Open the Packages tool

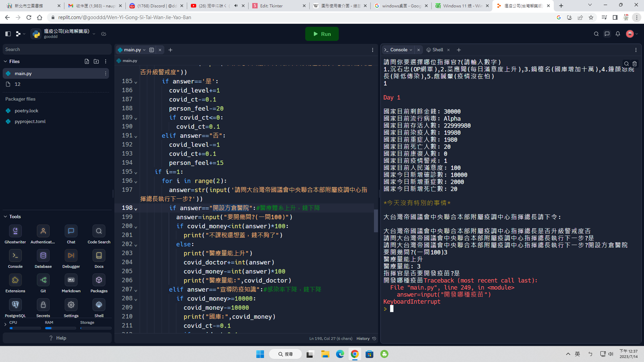point(99,280)
